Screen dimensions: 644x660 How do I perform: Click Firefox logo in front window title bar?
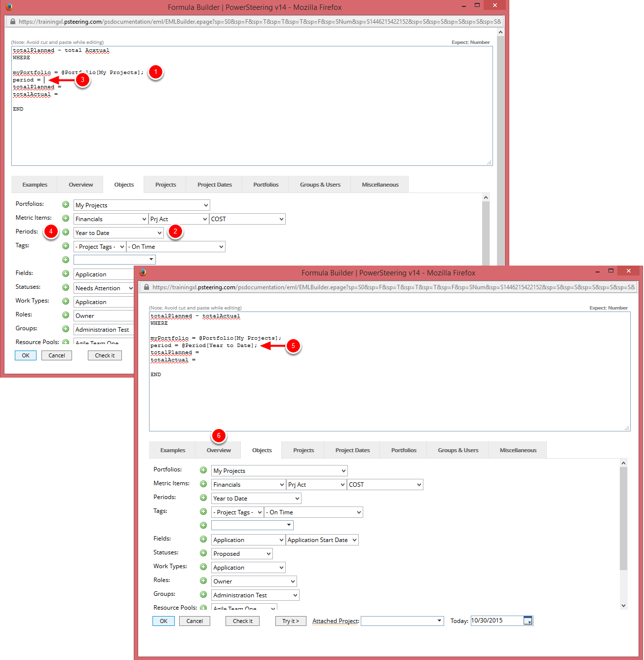coord(143,272)
